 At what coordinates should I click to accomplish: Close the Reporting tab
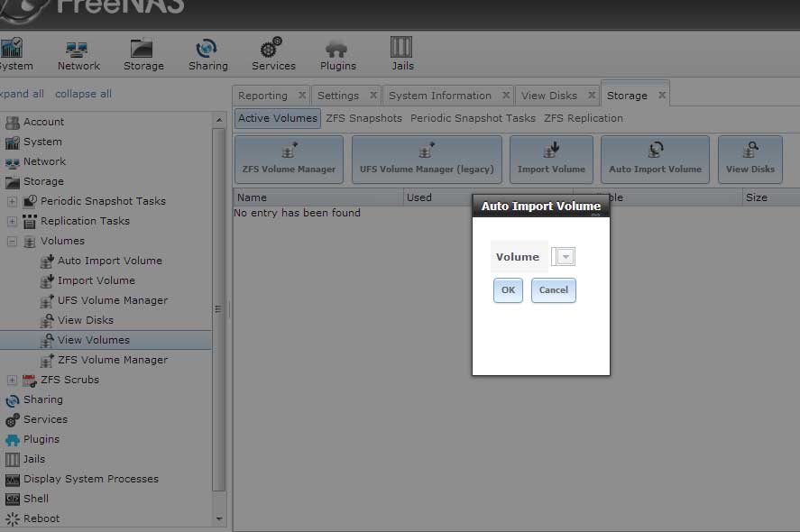pos(302,96)
